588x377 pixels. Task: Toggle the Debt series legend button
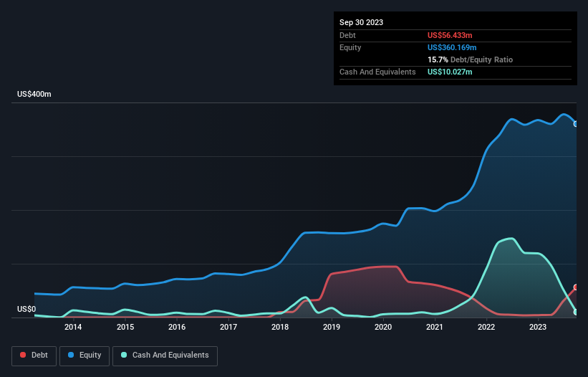[x=34, y=355]
